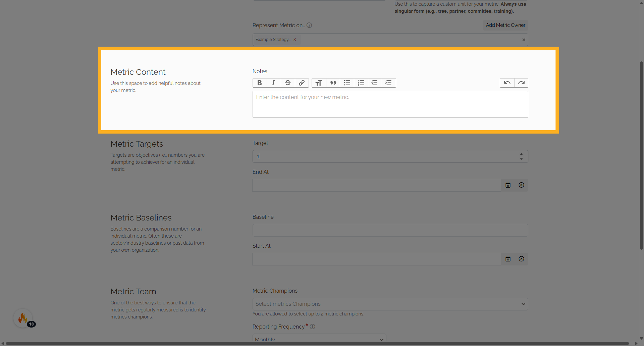Click into the Notes content editor

(x=390, y=104)
